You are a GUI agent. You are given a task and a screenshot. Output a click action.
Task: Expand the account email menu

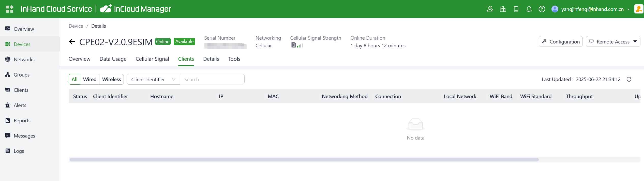(592, 9)
